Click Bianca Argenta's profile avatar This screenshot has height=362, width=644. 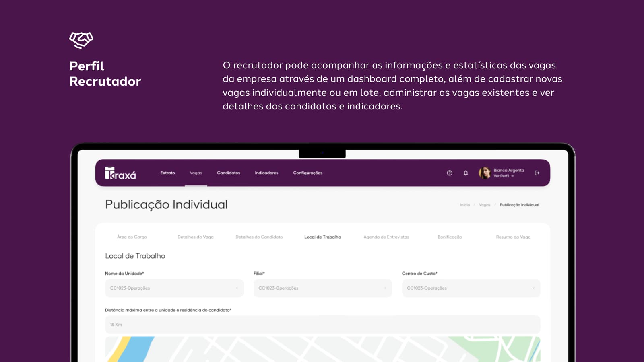[x=485, y=173]
